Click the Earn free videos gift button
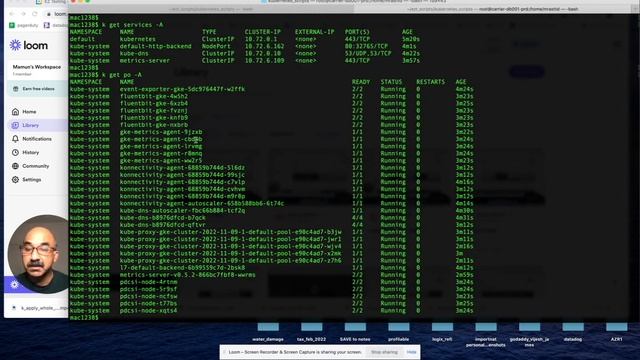 pyautogui.click(x=38, y=89)
